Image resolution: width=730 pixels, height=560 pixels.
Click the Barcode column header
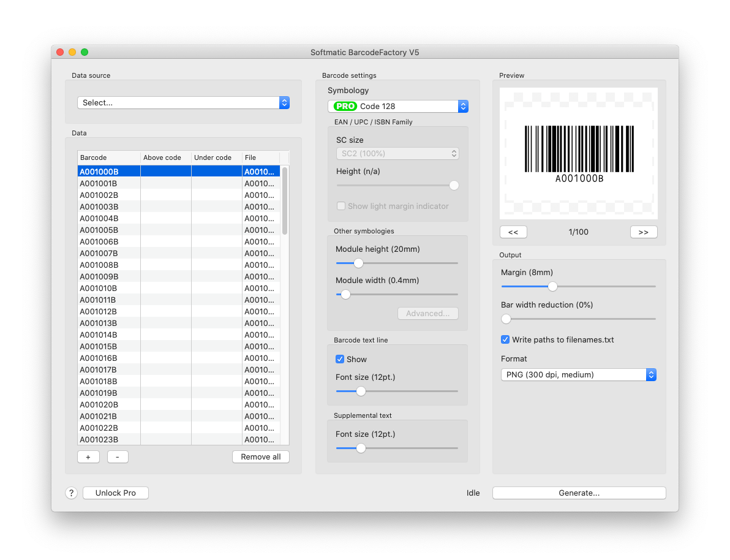(x=109, y=157)
